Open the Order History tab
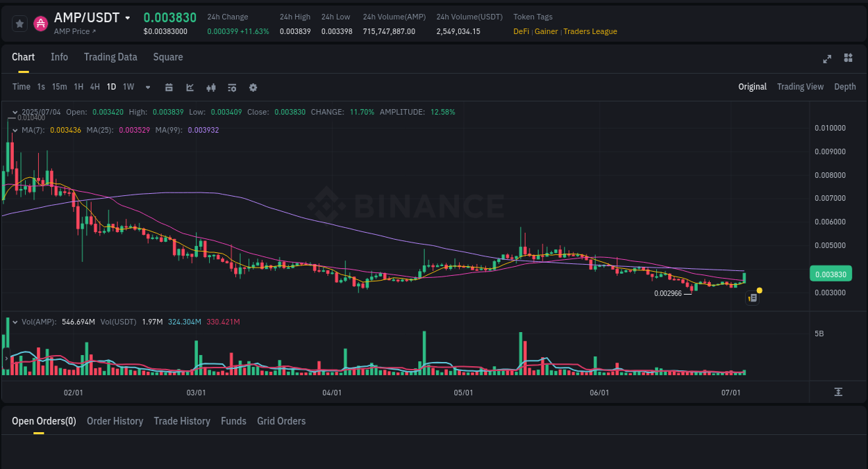 coord(115,420)
